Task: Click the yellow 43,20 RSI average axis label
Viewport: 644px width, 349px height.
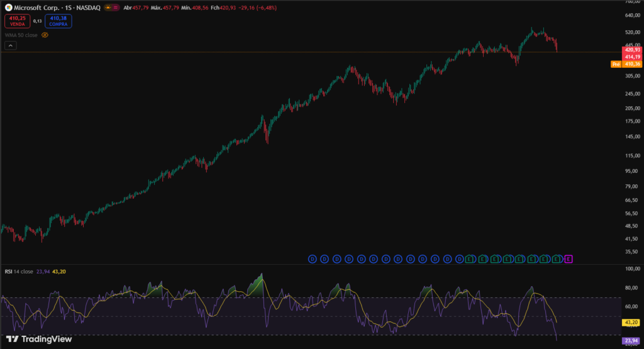Action: click(631, 323)
